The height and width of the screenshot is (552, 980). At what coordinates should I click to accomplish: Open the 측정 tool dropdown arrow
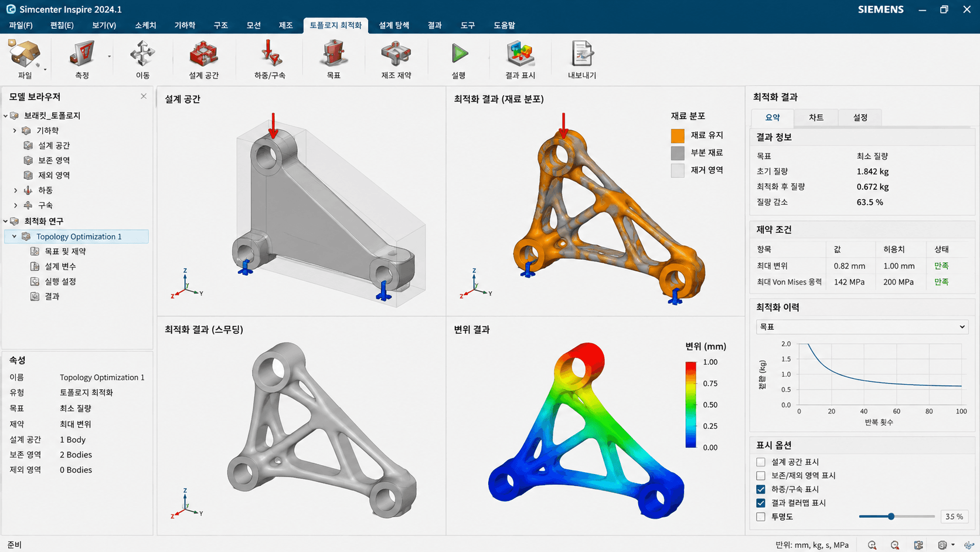109,57
